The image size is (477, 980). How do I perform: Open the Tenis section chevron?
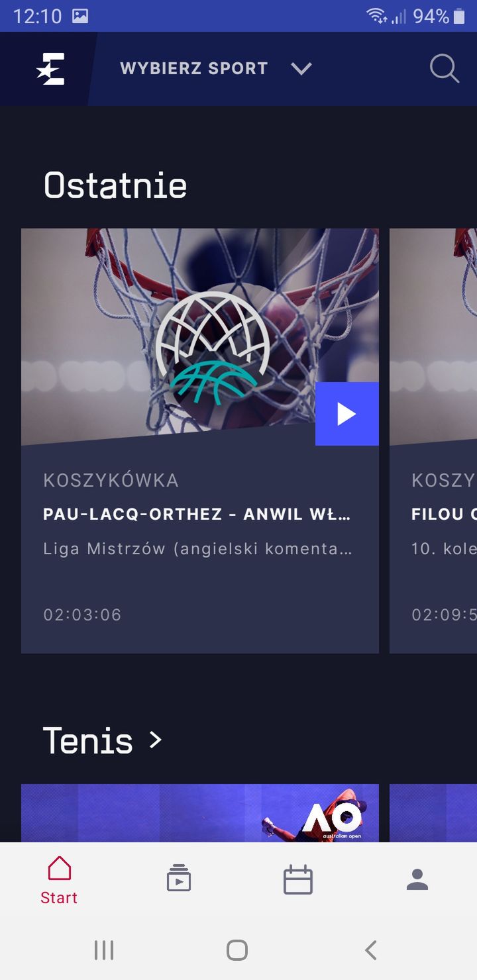(x=155, y=740)
